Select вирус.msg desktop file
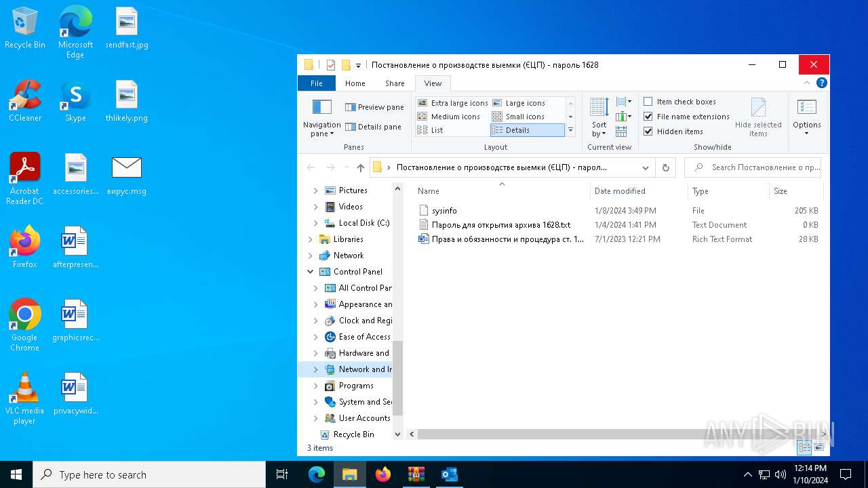The image size is (868, 488). (127, 176)
